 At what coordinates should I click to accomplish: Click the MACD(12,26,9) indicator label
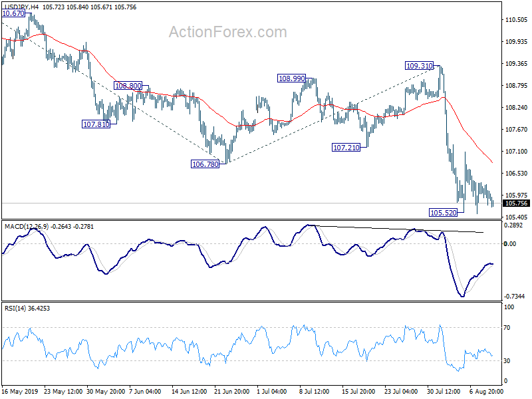tap(27, 227)
